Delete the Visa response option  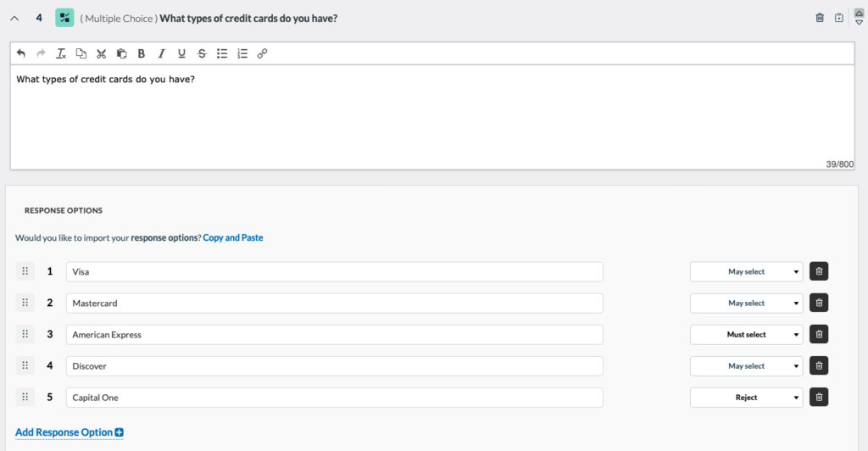pyautogui.click(x=819, y=271)
